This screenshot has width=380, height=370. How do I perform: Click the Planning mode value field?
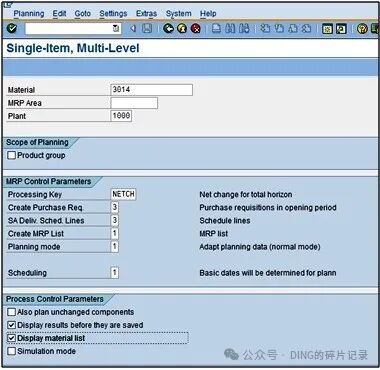point(115,247)
